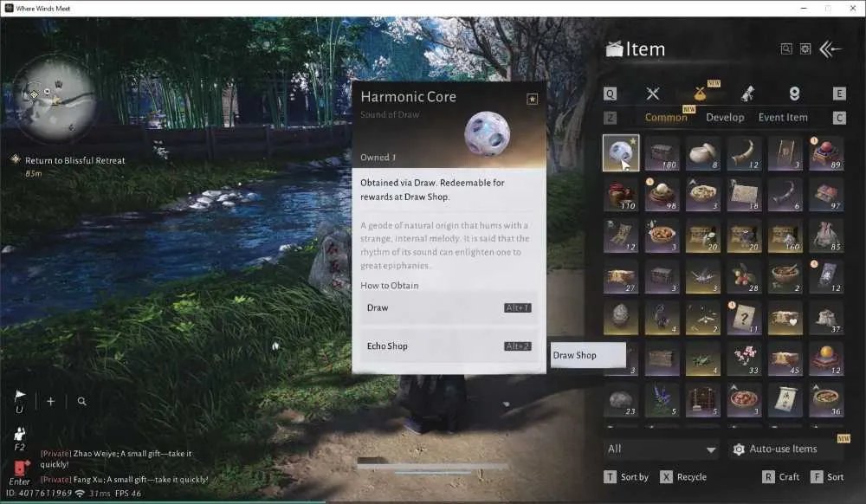Choose Echo Shop under How to Obtain
This screenshot has width=866, height=504.
449,346
